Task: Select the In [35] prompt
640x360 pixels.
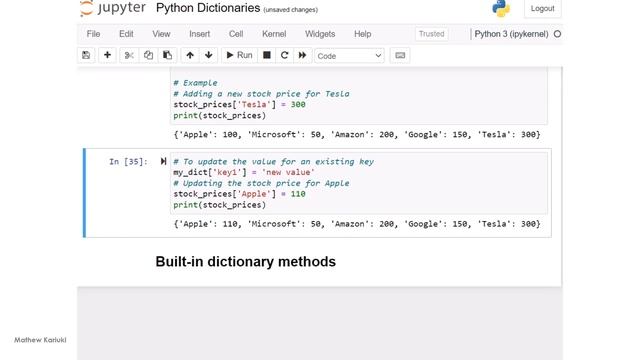Action: (x=128, y=162)
